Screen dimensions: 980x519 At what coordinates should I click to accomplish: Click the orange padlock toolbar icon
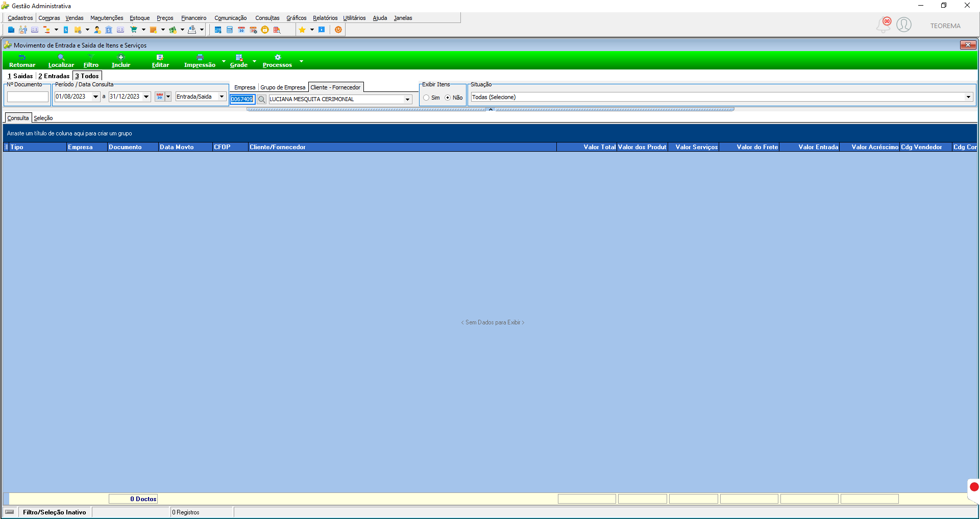[x=265, y=30]
